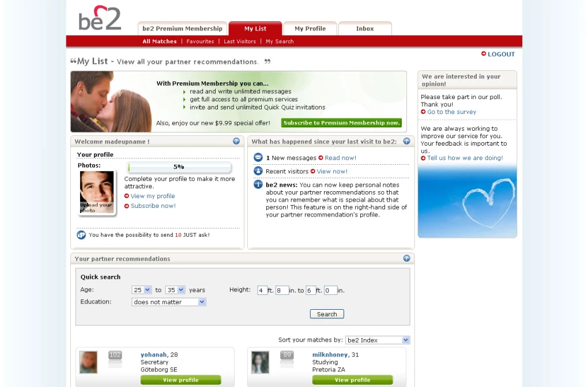588x387 pixels.
Task: Click red arrow icon beside 'Subscribe now!'
Action: (x=126, y=206)
